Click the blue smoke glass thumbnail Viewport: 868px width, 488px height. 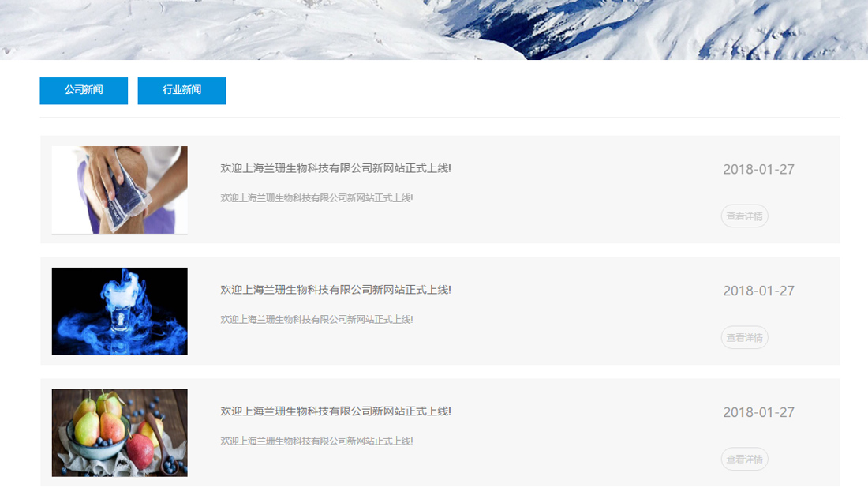[119, 311]
